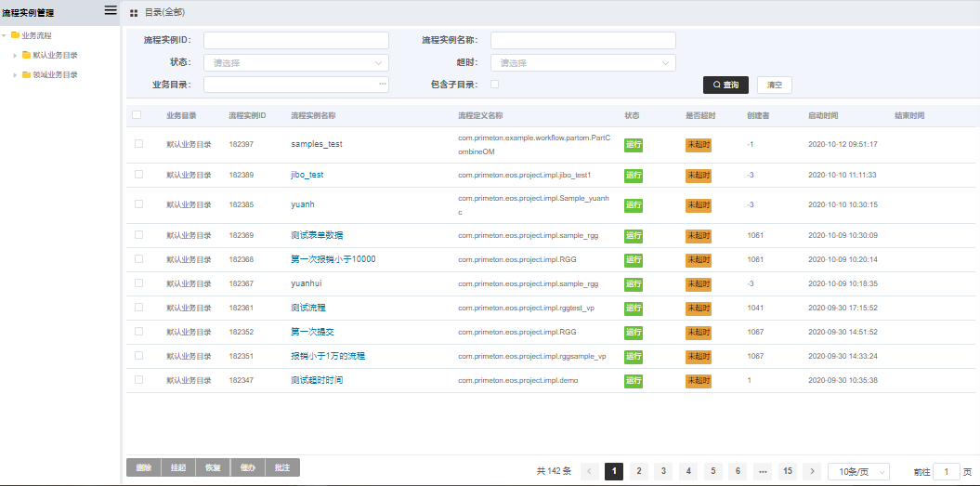Viewport: 980px width, 486px height.
Task: Click the 流程实例ID input field
Action: pos(295,40)
